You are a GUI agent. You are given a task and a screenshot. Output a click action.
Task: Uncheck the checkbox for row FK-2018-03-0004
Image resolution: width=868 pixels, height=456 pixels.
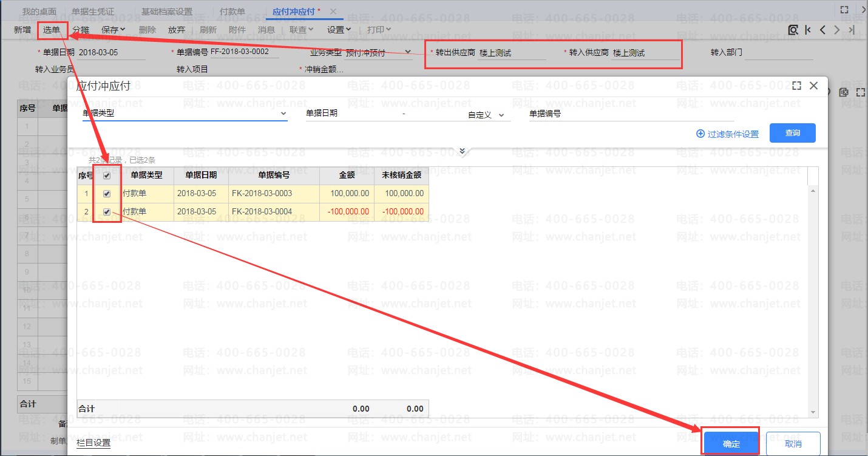pyautogui.click(x=107, y=212)
